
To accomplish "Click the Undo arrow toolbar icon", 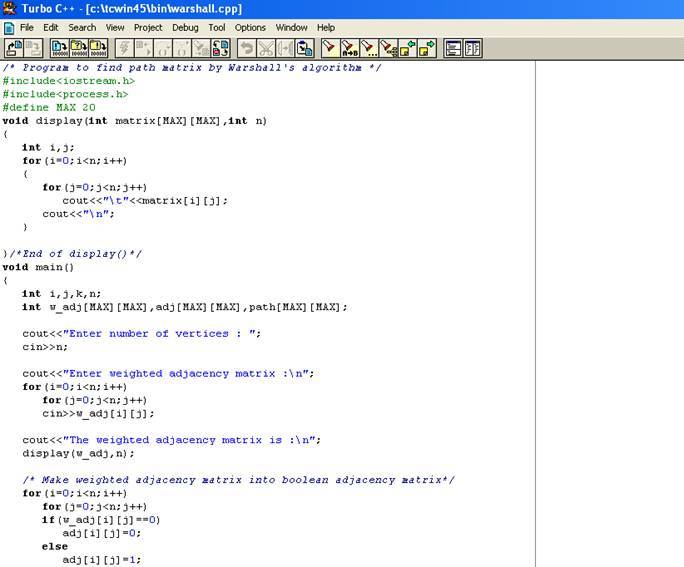I will tap(247, 48).
